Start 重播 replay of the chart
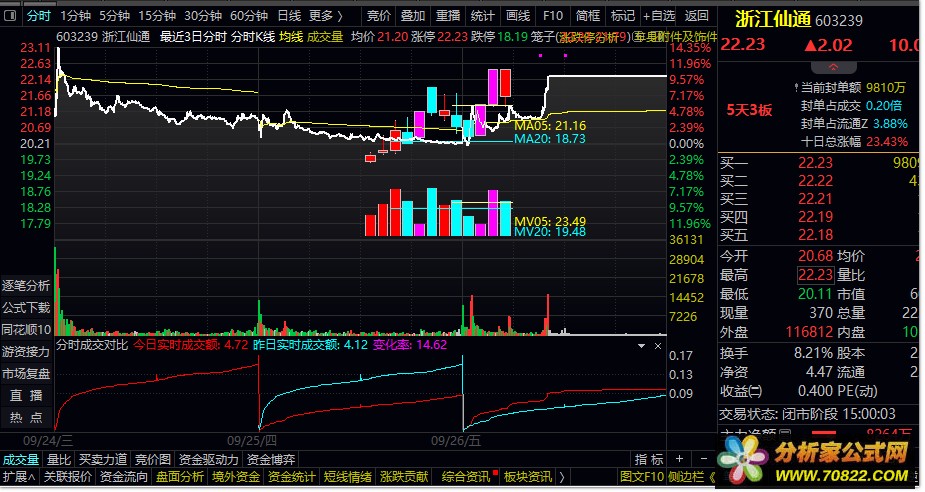 (x=448, y=16)
